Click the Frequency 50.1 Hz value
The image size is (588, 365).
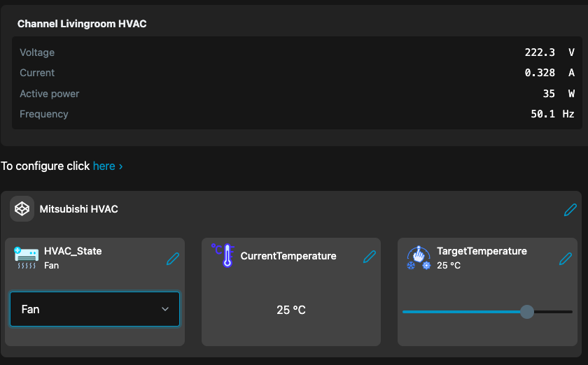(545, 114)
